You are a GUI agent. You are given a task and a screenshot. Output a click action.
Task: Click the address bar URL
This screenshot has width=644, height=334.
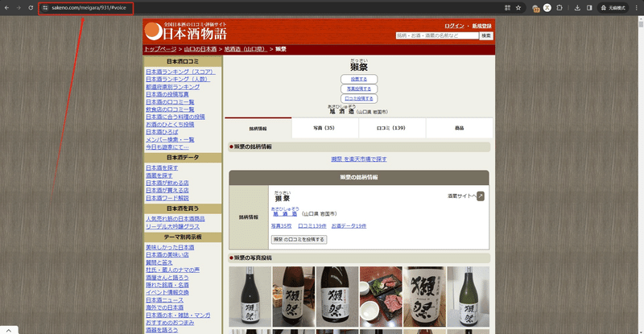point(89,8)
